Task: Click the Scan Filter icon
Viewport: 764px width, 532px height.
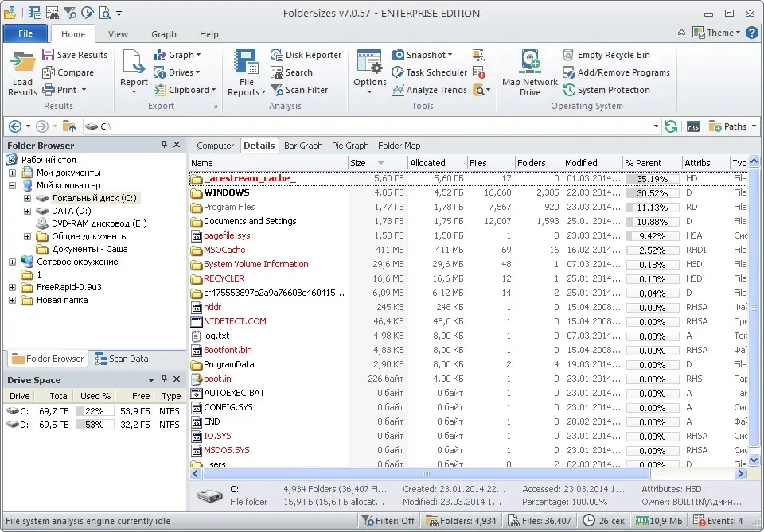Action: [277, 90]
